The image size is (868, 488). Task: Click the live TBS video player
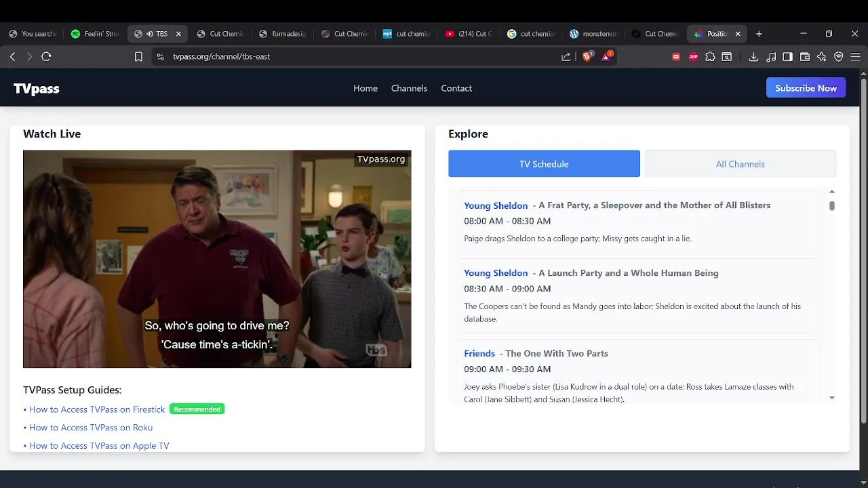pos(217,259)
